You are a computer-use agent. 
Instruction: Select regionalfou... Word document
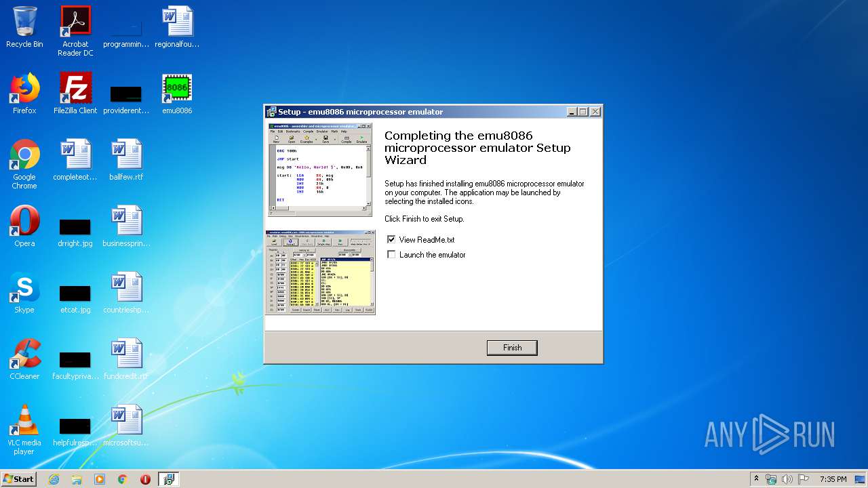point(177,27)
